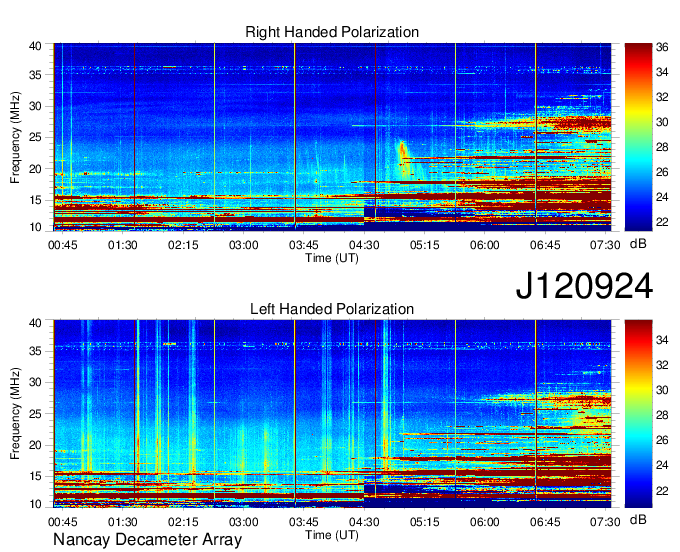Click the 06:45 time tick of the left-handed plot
Screen dimensions: 680x552
click(x=545, y=522)
